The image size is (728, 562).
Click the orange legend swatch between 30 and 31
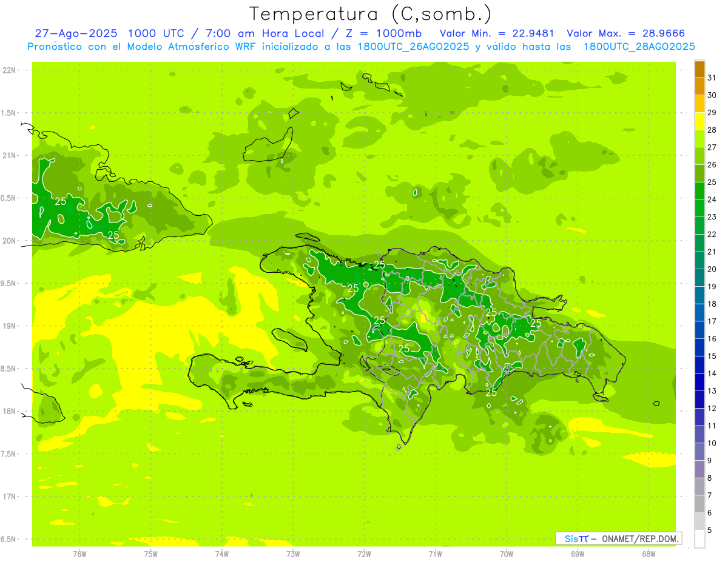699,87
